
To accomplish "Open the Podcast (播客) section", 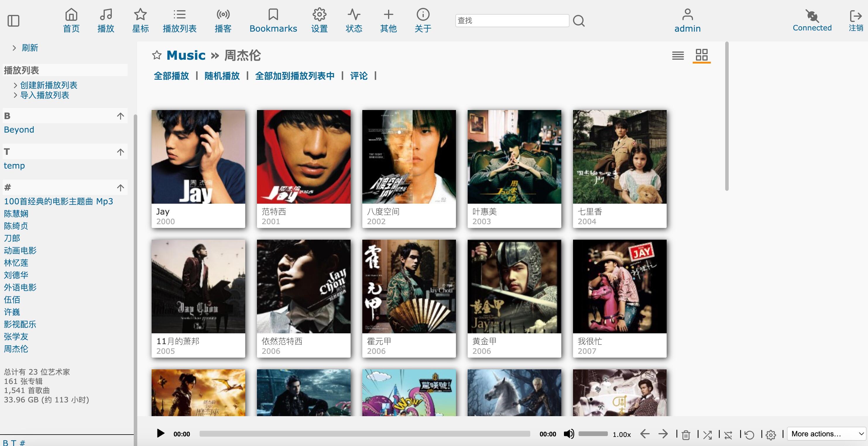I will click(223, 20).
